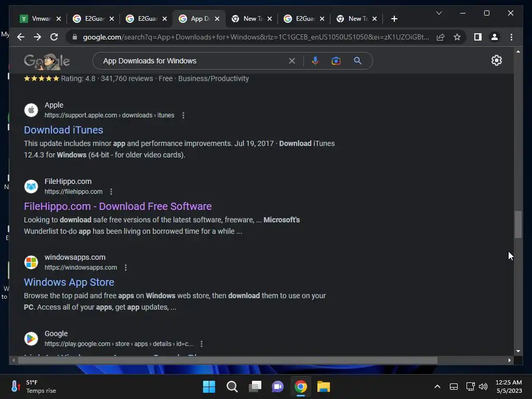Open the Windows App Store link
Image resolution: width=532 pixels, height=399 pixels.
tap(69, 282)
